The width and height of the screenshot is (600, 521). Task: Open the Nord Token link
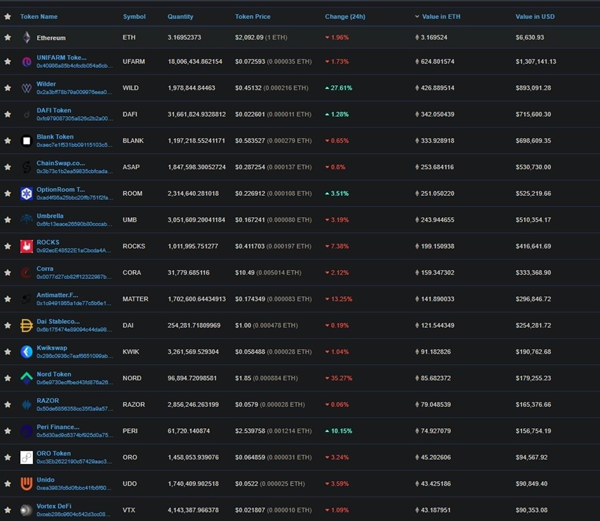coord(54,374)
